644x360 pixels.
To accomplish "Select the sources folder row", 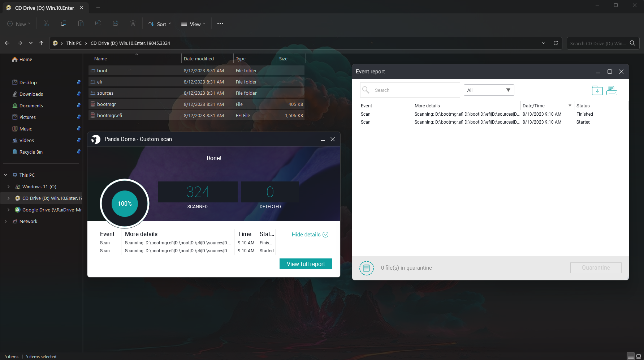I will 196,93.
